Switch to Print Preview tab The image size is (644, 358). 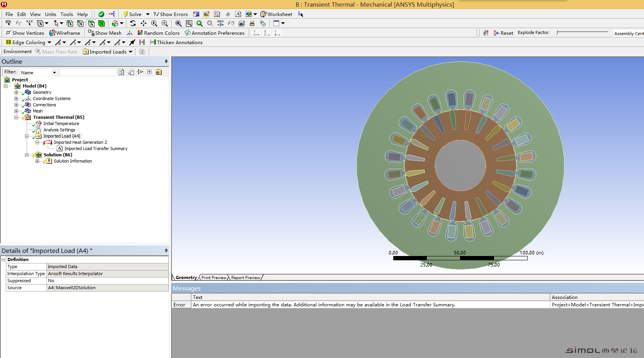coord(214,277)
